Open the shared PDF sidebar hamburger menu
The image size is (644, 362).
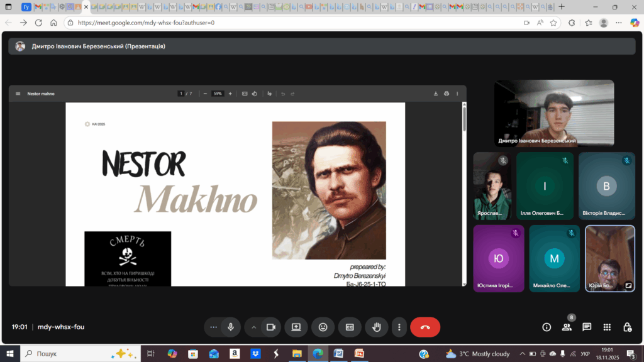pos(18,94)
